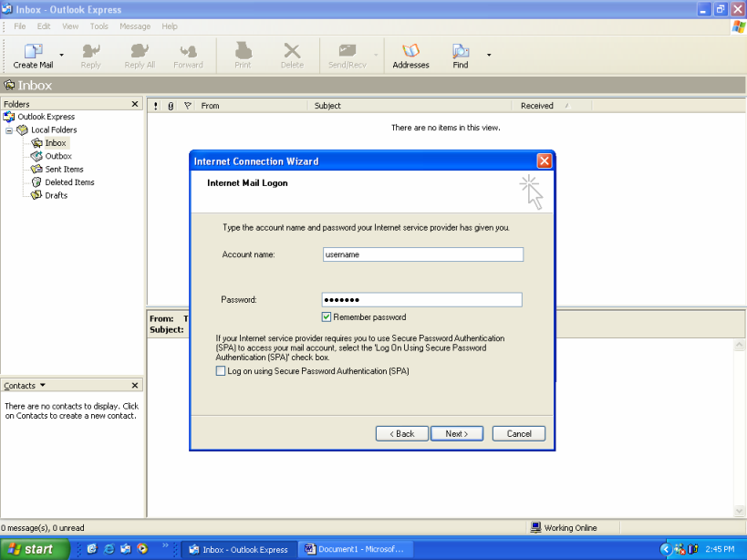Open the File menu

pyautogui.click(x=20, y=26)
